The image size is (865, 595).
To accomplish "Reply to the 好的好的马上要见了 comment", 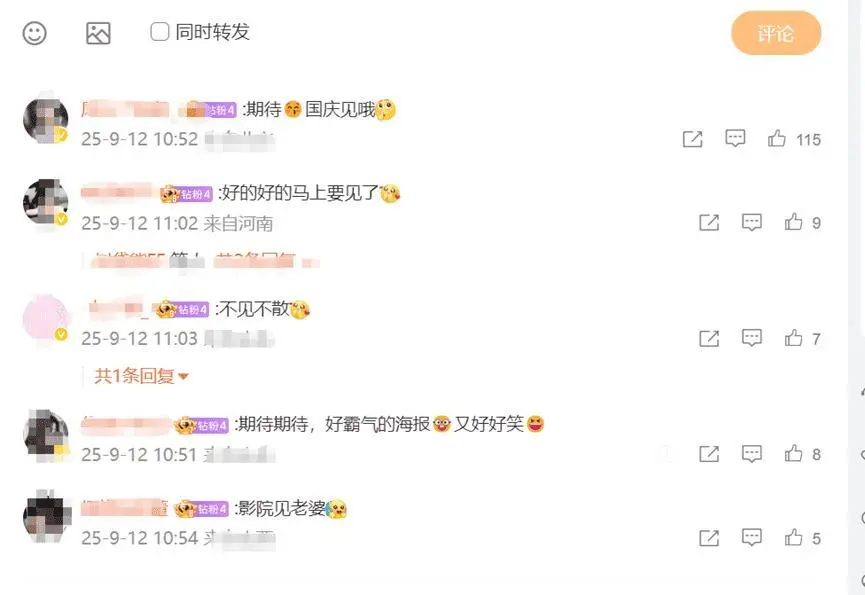I will 751,222.
